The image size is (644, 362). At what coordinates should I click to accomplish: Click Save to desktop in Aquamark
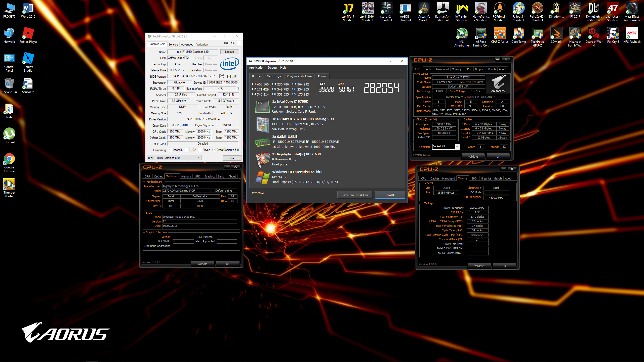tap(354, 195)
